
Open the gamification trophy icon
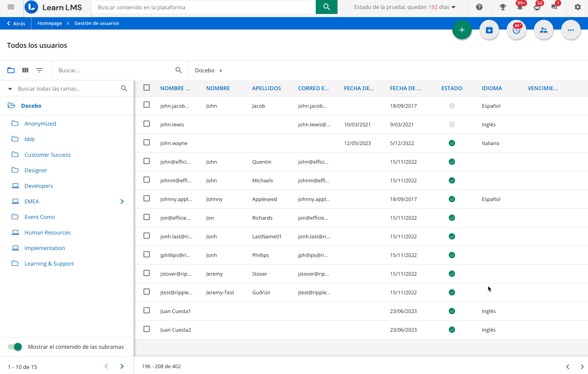pos(503,7)
